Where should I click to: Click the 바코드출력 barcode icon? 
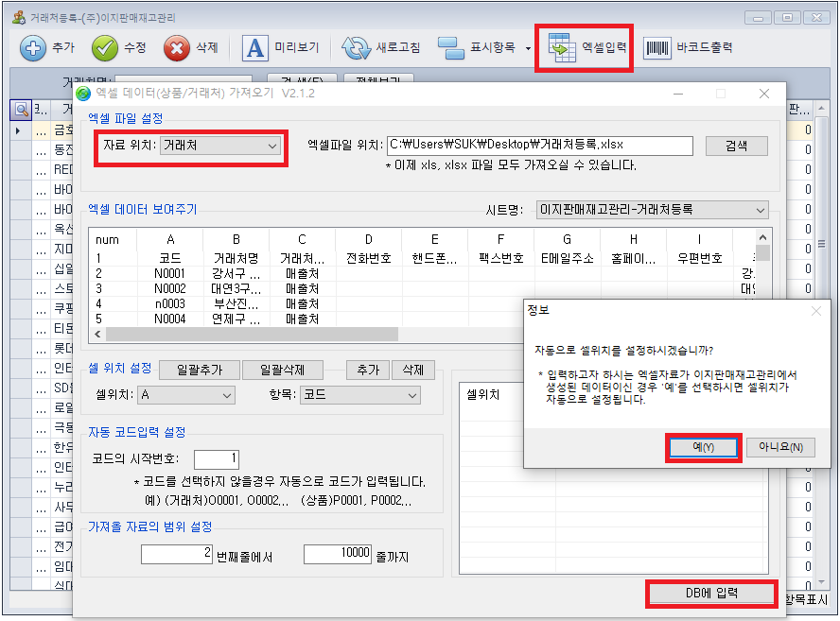coord(656,48)
